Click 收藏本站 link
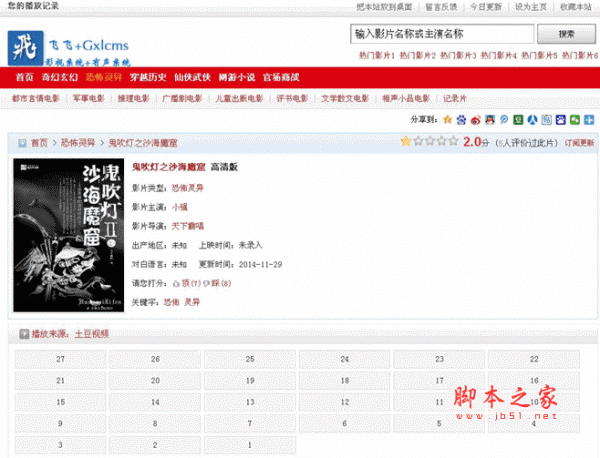 576,7
